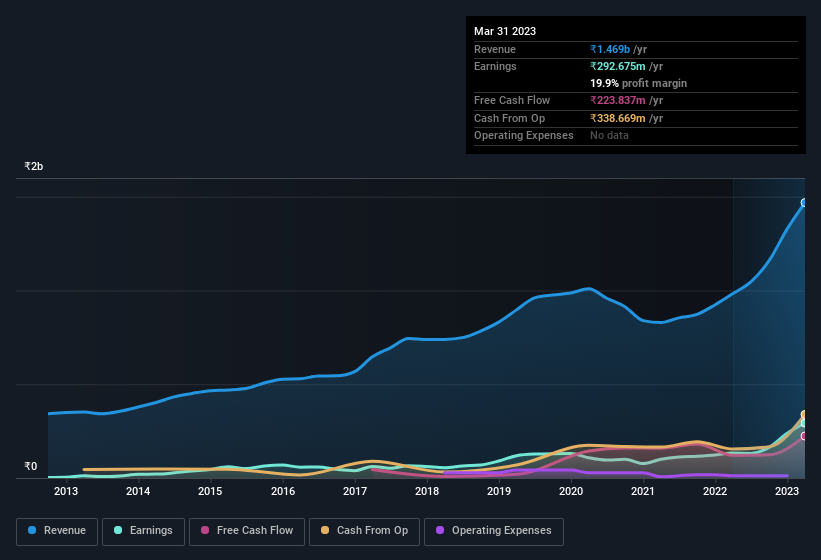Click the ₹223.837m free cash flow value

click(x=618, y=100)
